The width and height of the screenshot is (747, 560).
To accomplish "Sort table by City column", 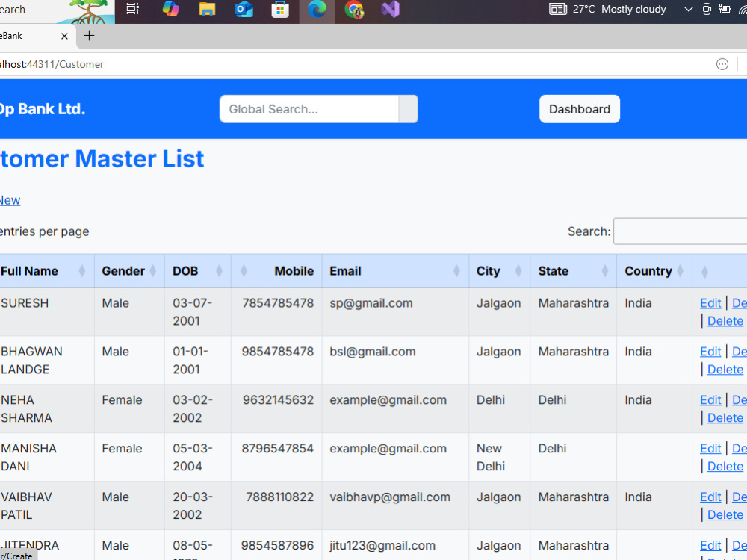I will click(499, 271).
